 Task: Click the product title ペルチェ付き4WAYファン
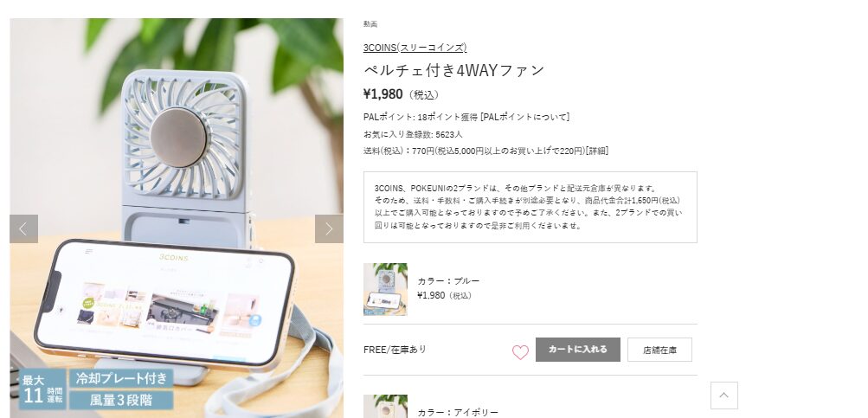coord(454,70)
